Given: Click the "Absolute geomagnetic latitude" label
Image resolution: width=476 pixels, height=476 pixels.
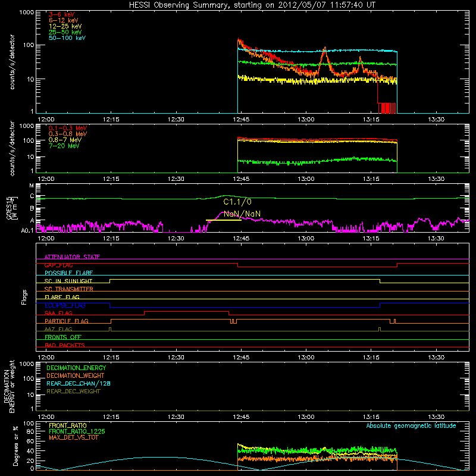Looking at the screenshot, I should [411, 425].
